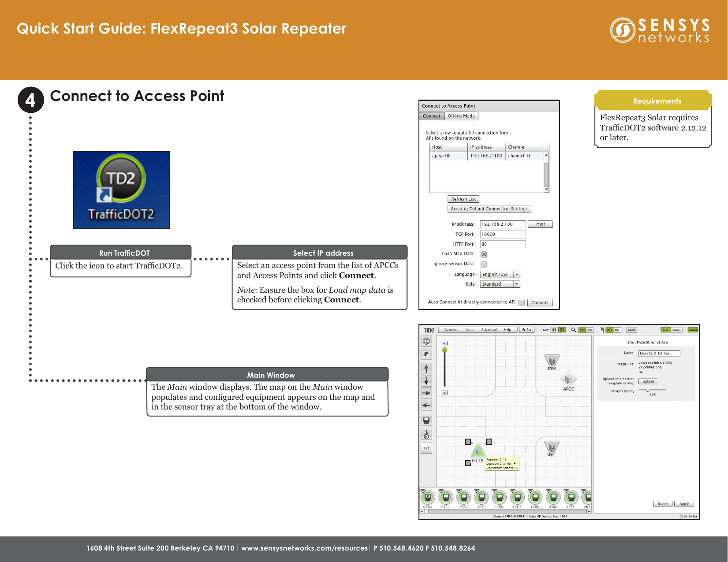Select the apeg100 row in AP list
This screenshot has width=728, height=562.
(x=486, y=156)
